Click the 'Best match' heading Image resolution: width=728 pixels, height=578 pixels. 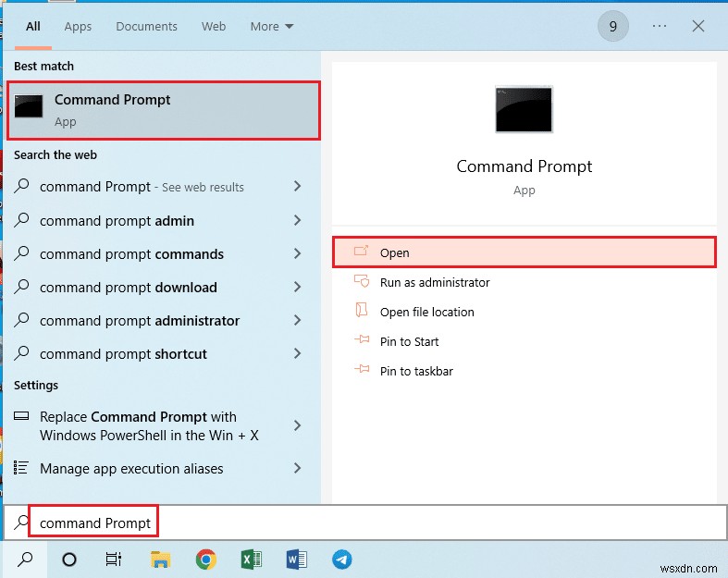(x=43, y=66)
